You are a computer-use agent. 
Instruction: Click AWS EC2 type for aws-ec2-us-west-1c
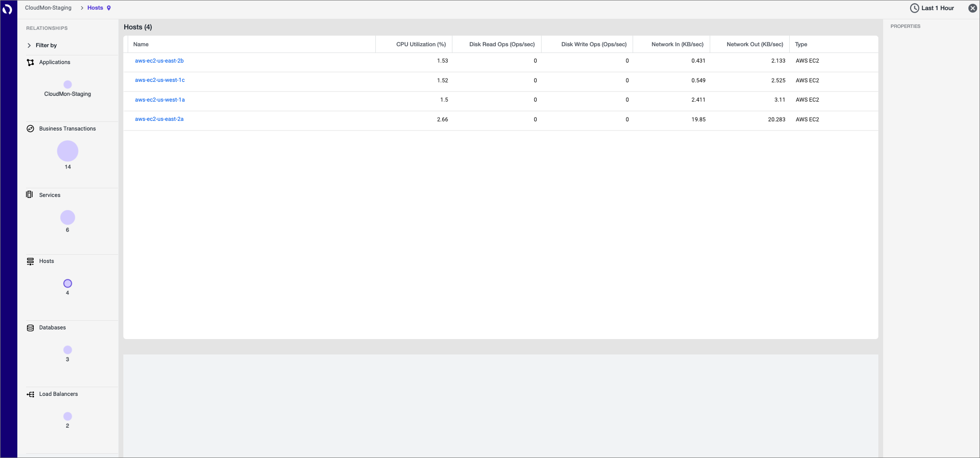[807, 80]
